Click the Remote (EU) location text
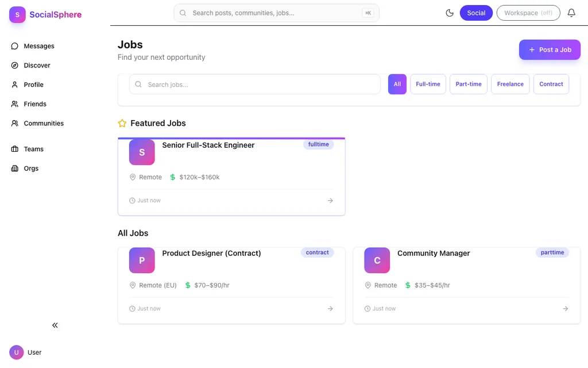The width and height of the screenshot is (588, 368). click(x=158, y=285)
